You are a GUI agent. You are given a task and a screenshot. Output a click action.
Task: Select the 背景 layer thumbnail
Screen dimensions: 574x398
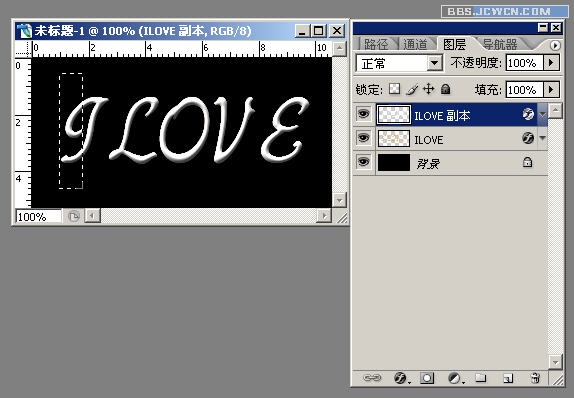394,162
